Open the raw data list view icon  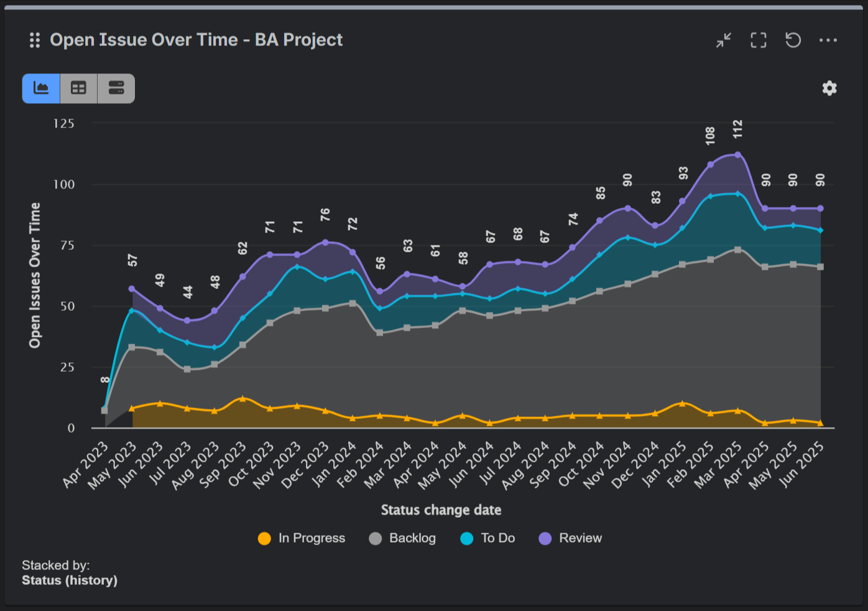[116, 88]
